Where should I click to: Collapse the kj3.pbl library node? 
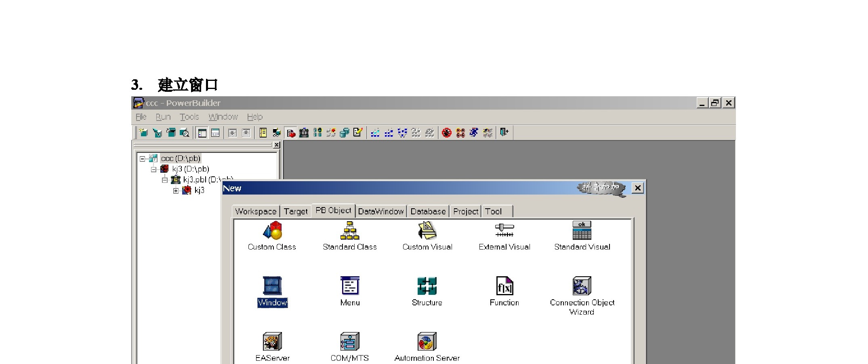point(165,180)
